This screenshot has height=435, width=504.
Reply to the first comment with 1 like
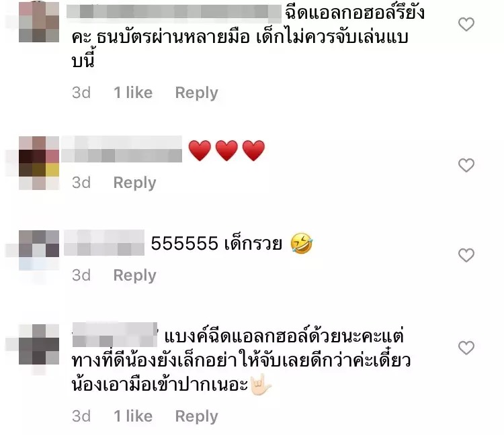[x=196, y=93]
